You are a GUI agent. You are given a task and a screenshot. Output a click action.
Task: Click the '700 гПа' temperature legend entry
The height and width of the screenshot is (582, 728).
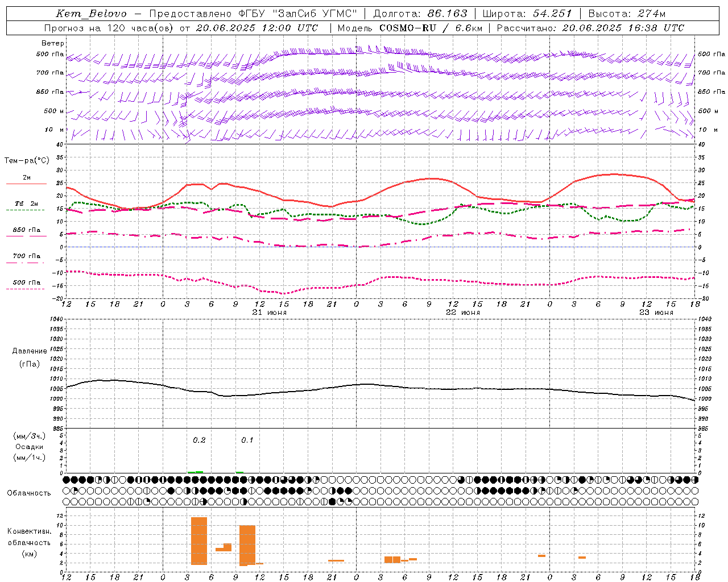(26, 256)
